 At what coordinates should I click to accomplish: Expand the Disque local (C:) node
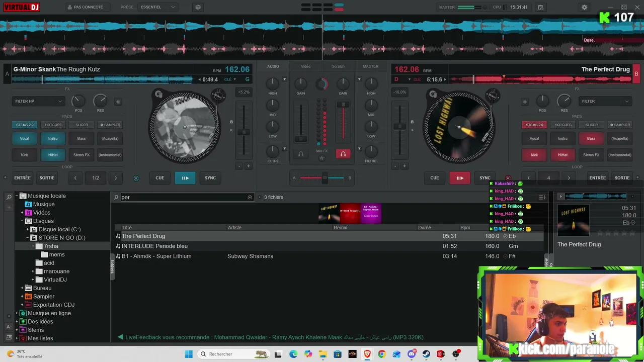(x=28, y=230)
